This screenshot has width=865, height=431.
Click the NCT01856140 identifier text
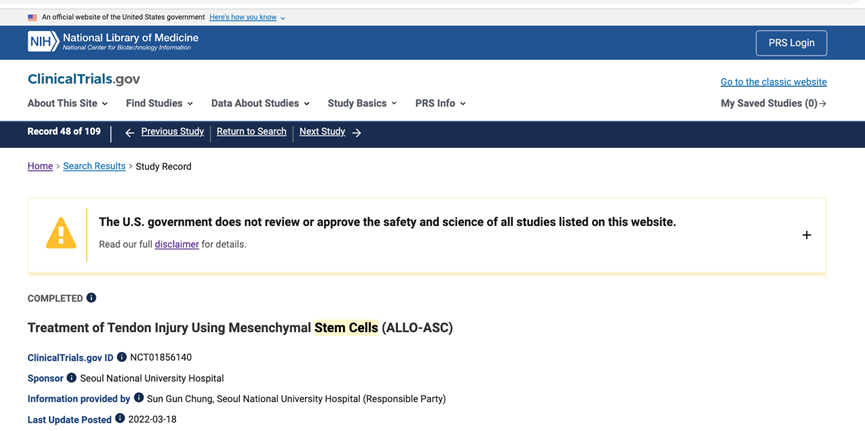click(x=161, y=358)
